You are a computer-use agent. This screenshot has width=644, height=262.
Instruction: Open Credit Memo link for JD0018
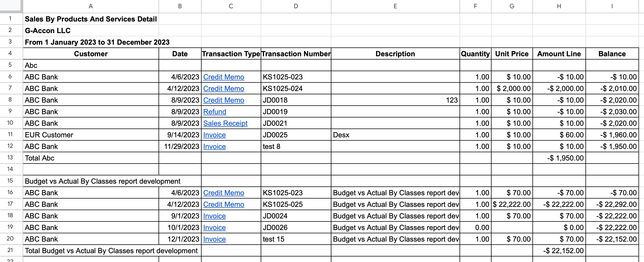pos(224,100)
